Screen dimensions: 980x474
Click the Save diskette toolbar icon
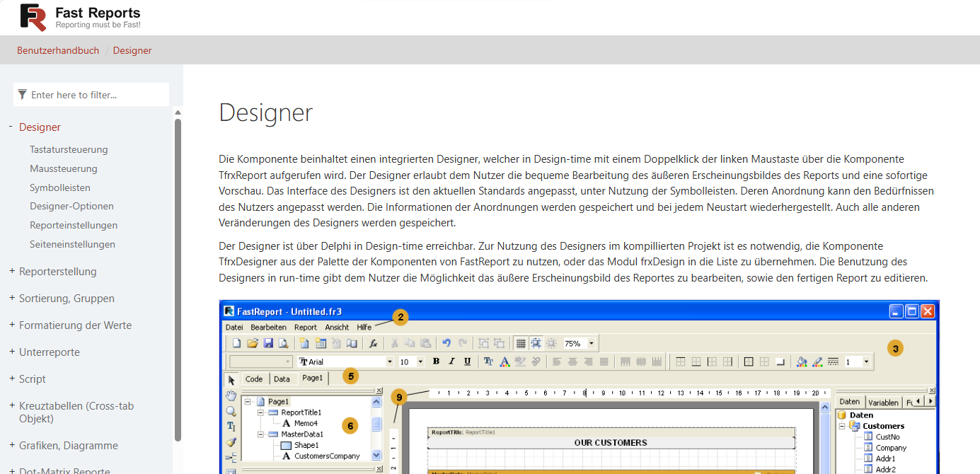click(x=268, y=343)
